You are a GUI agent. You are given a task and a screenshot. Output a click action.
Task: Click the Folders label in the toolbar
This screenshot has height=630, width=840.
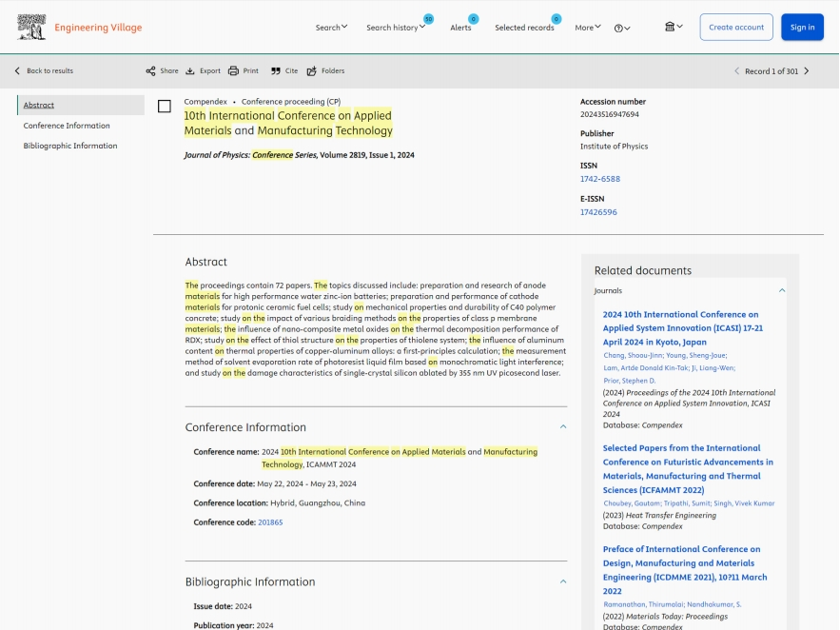pos(333,70)
